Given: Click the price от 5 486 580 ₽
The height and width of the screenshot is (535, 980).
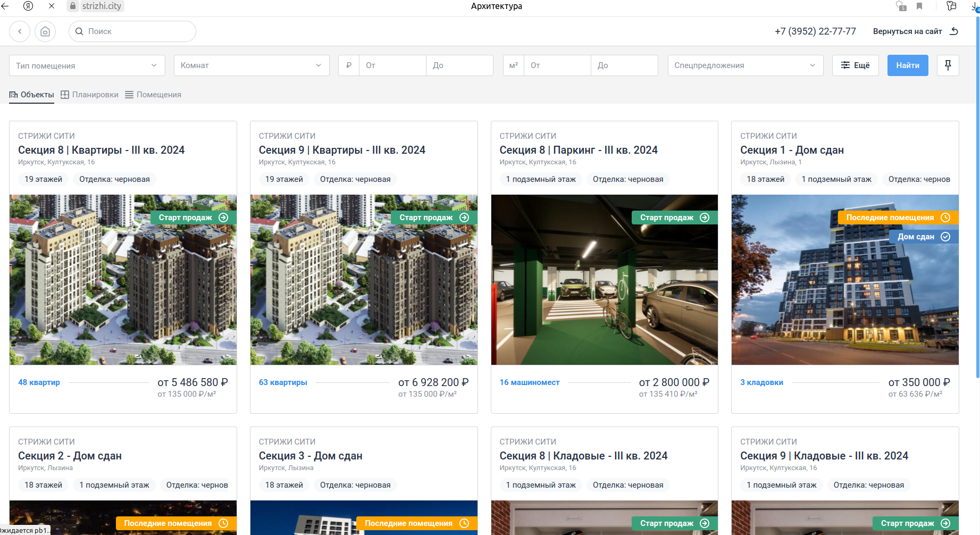Looking at the screenshot, I should click(192, 382).
